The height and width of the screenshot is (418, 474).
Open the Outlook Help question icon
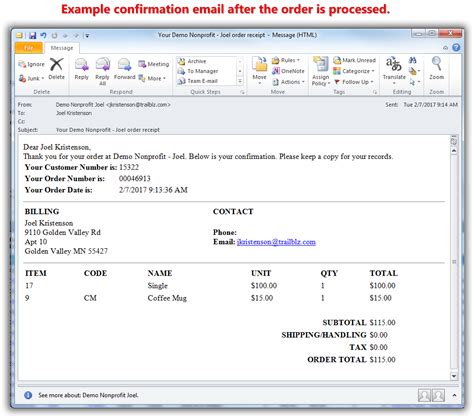tap(456, 48)
